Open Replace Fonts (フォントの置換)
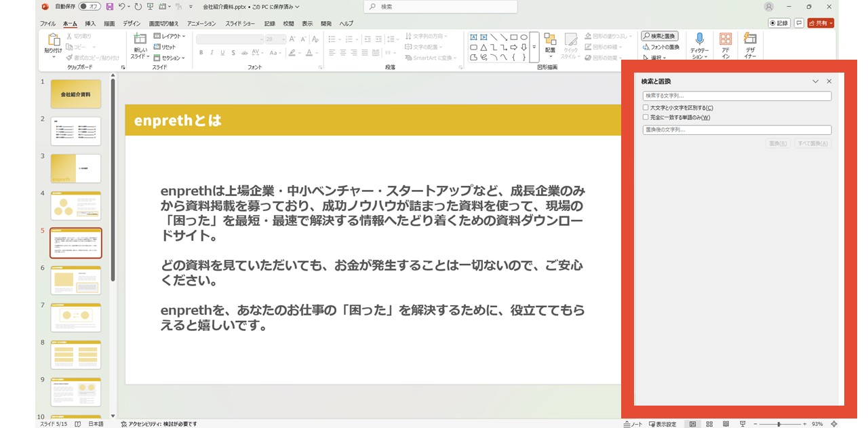 click(x=660, y=47)
